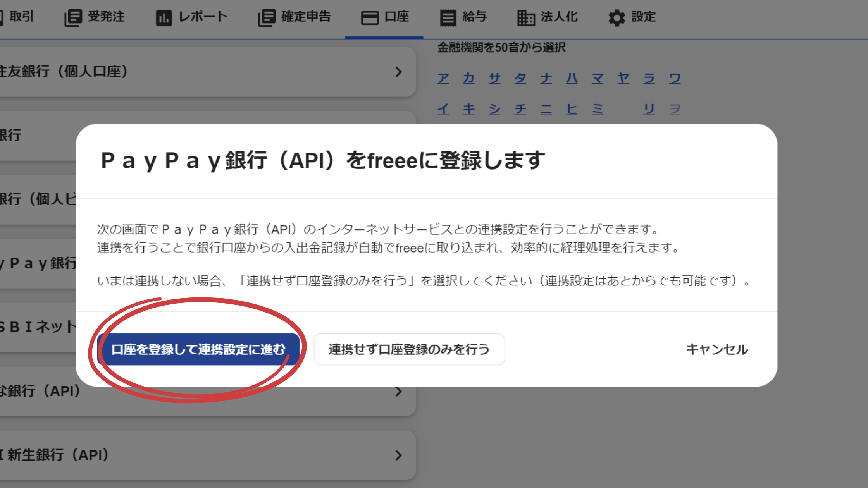Click the 口座 credit card icon
The image size is (868, 488).
point(370,18)
